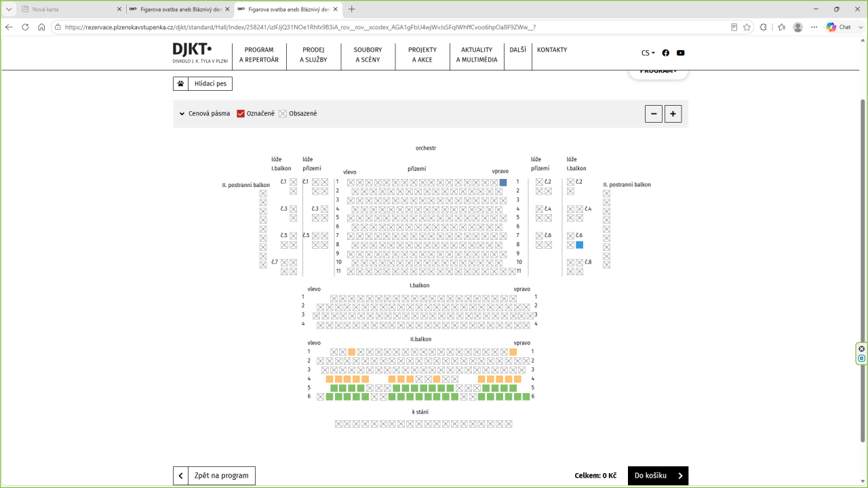
Task: Zoom out seating map with minus button
Action: (654, 114)
